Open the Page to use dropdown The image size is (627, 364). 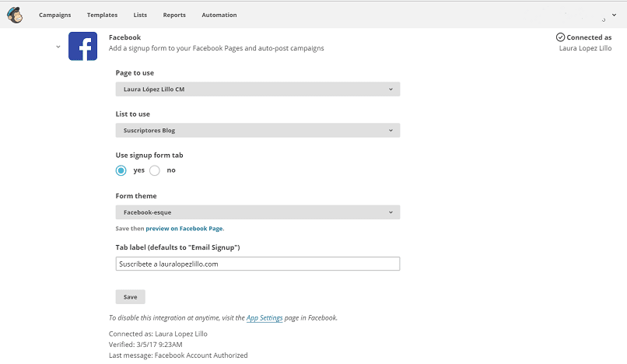[x=257, y=89]
